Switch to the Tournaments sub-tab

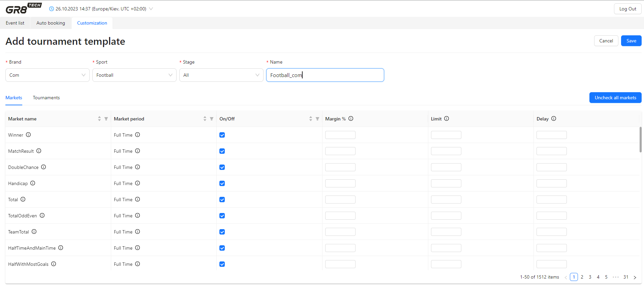pos(46,98)
